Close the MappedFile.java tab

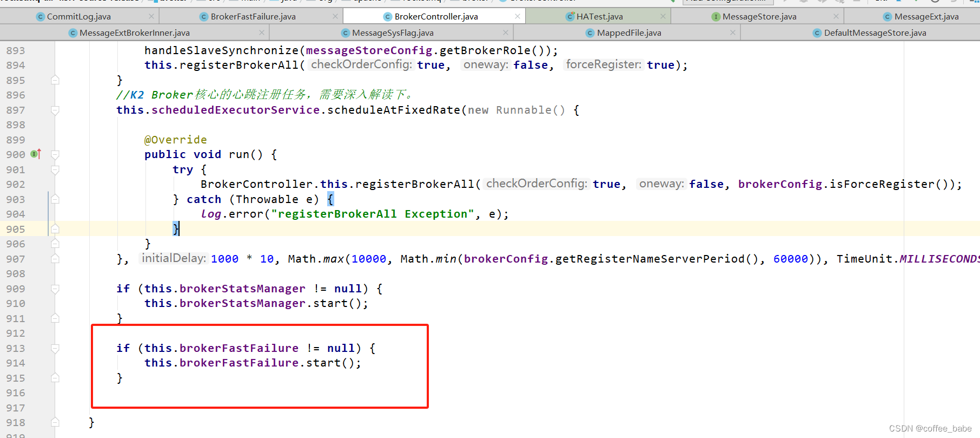coord(733,33)
